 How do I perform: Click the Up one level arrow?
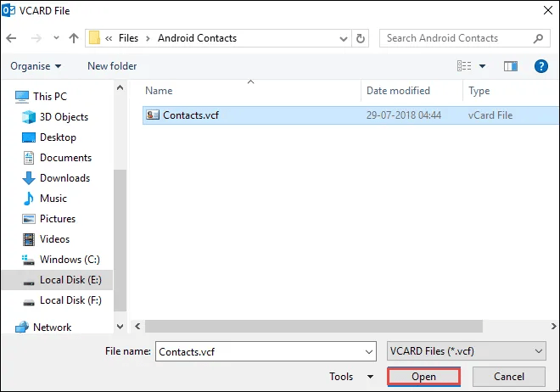point(74,38)
